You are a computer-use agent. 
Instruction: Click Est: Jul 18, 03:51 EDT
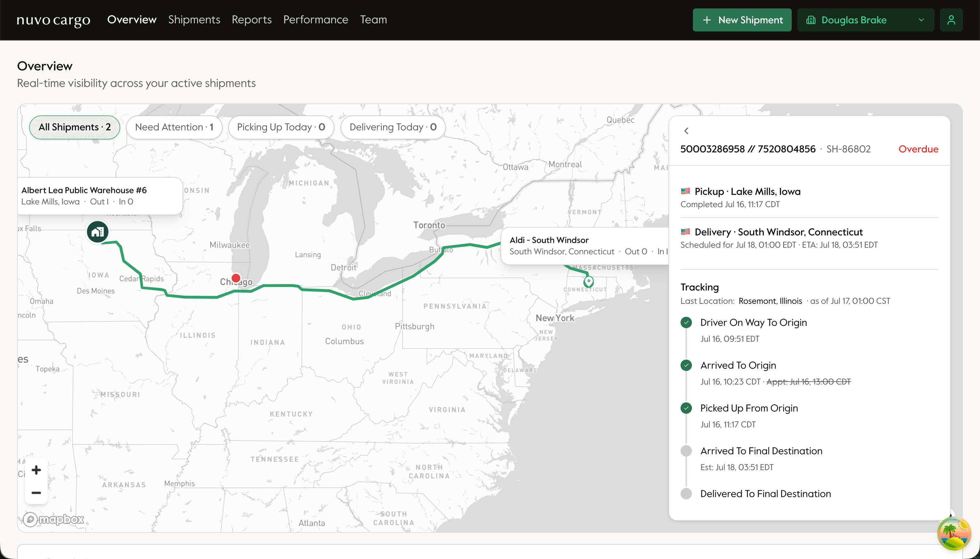coord(737,467)
